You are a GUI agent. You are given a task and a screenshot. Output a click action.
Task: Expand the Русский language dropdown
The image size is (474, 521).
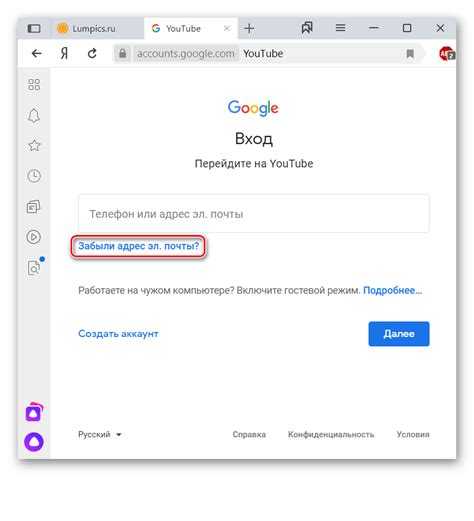point(99,434)
